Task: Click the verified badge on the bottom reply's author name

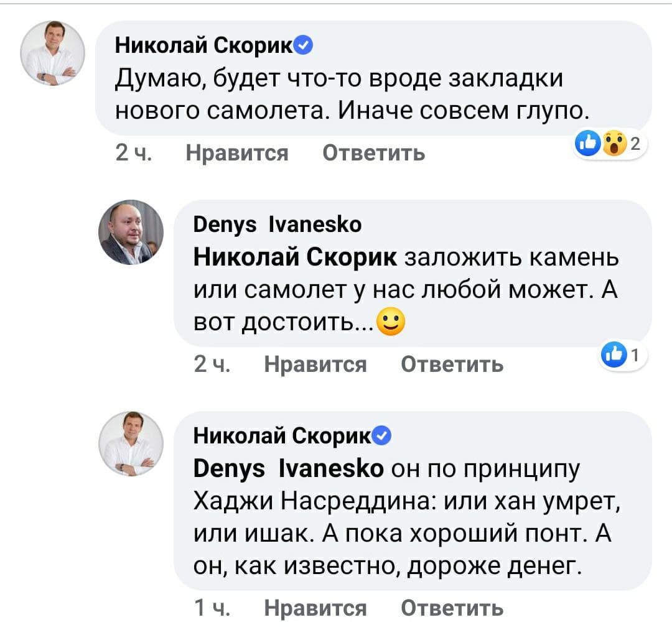Action: 383,436
